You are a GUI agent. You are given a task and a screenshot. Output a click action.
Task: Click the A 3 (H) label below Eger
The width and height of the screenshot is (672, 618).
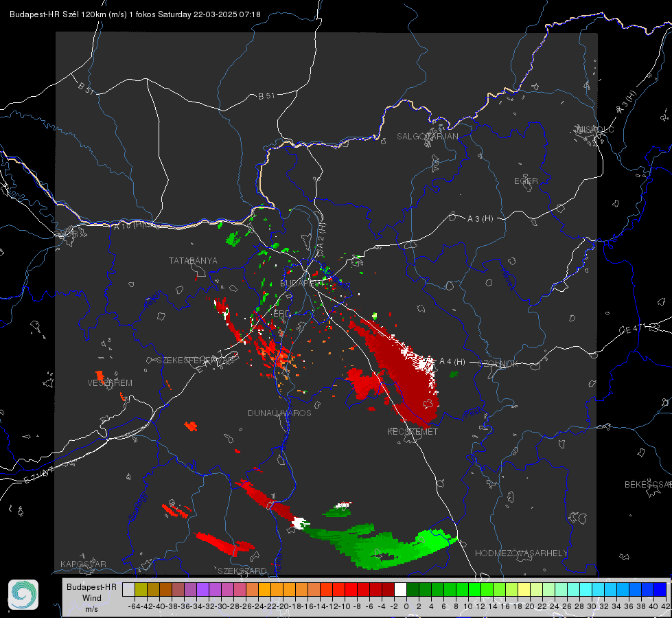(x=480, y=219)
